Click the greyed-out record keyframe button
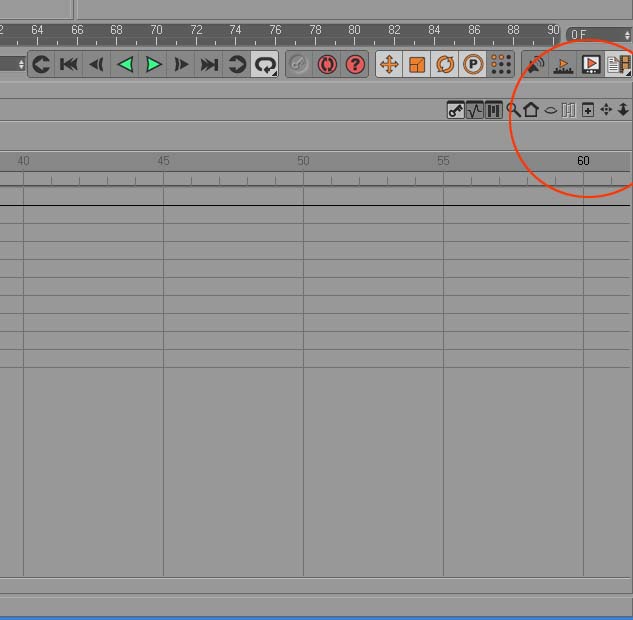The width and height of the screenshot is (633, 620). coord(299,64)
